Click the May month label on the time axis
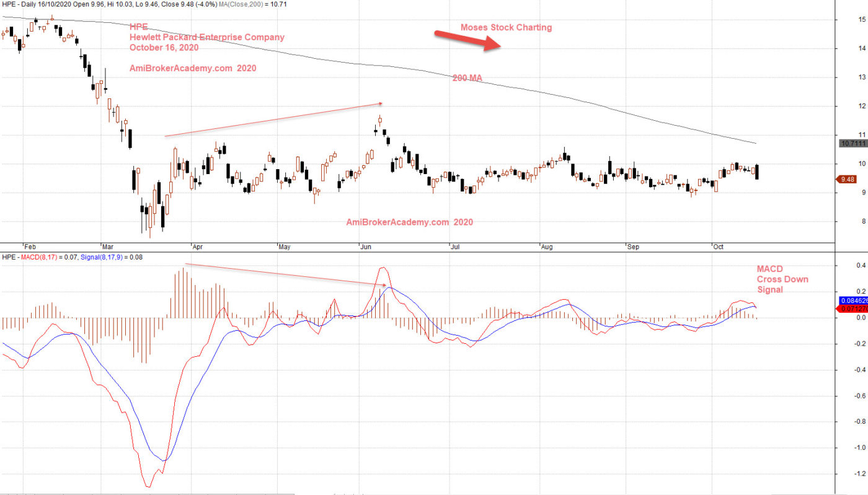Screen dimensions: 868x495 point(285,247)
